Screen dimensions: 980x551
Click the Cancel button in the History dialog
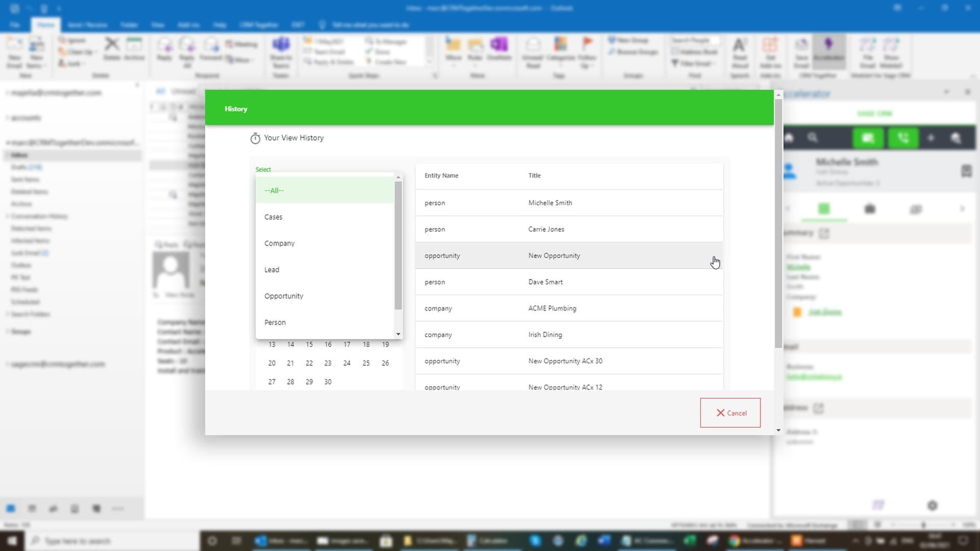730,413
